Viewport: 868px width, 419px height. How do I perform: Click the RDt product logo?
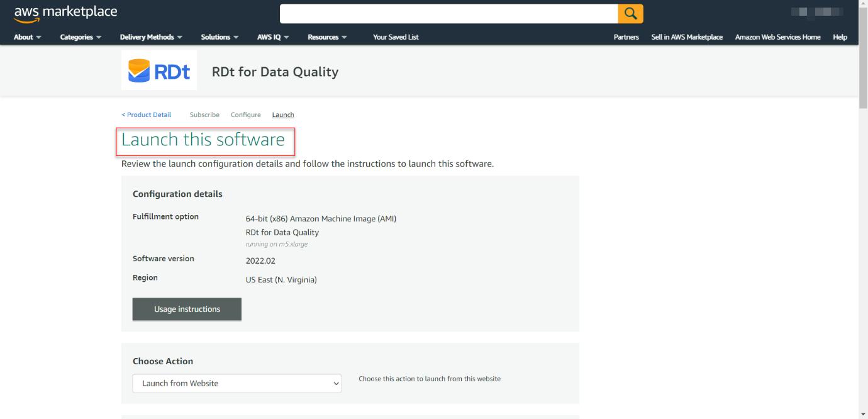pyautogui.click(x=159, y=70)
